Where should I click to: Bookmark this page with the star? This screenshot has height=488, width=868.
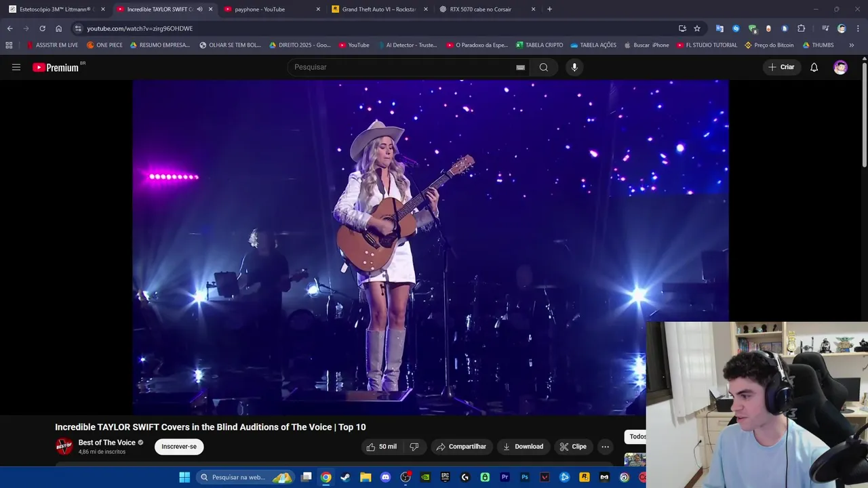[x=697, y=28]
